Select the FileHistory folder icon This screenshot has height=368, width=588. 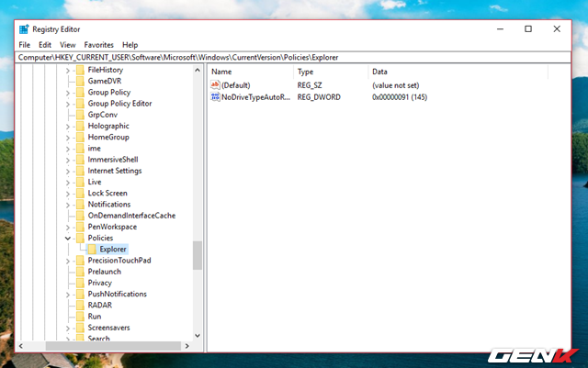tap(80, 70)
